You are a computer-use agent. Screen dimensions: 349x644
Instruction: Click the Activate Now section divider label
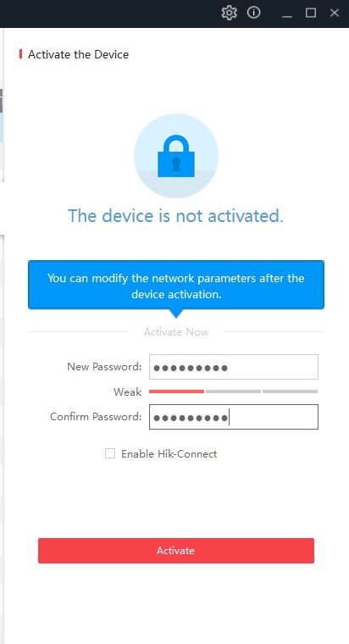pos(176,332)
